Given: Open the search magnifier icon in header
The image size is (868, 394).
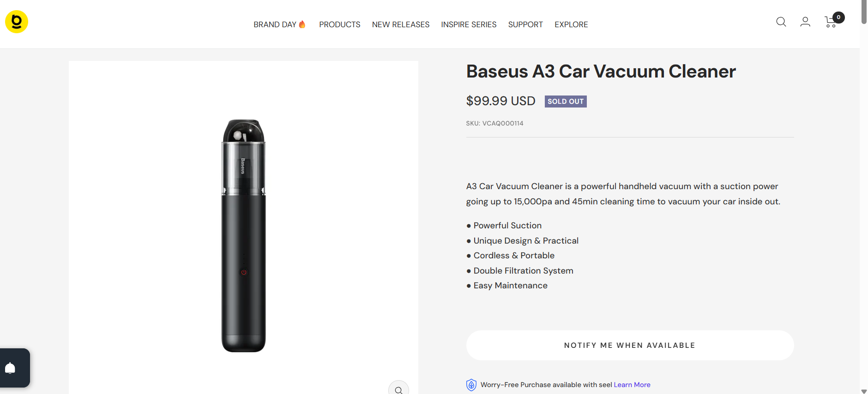Looking at the screenshot, I should coord(781,22).
